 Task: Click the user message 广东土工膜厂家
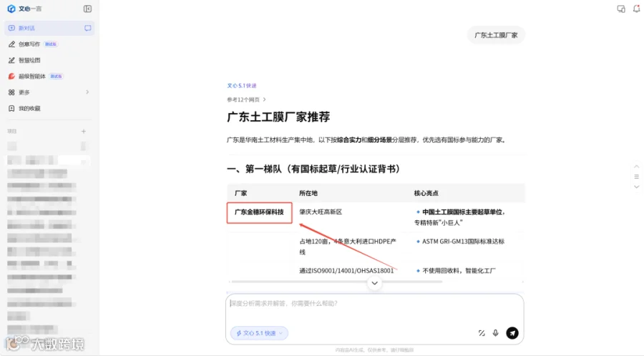pos(496,35)
